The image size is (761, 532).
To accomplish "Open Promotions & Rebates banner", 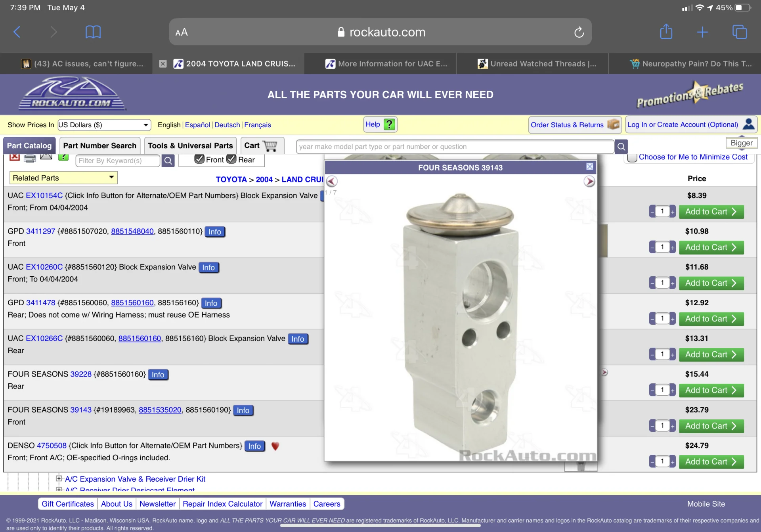I will 690,94.
